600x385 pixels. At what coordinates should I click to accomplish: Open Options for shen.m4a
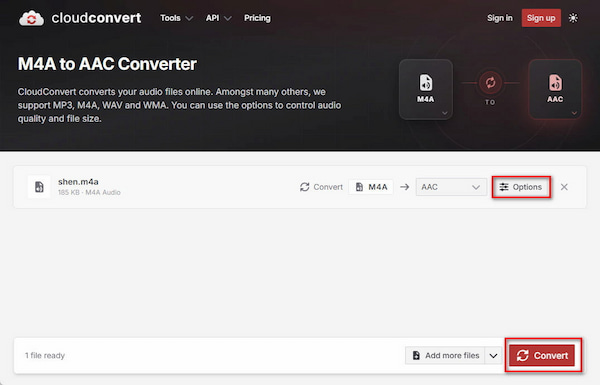pos(521,187)
